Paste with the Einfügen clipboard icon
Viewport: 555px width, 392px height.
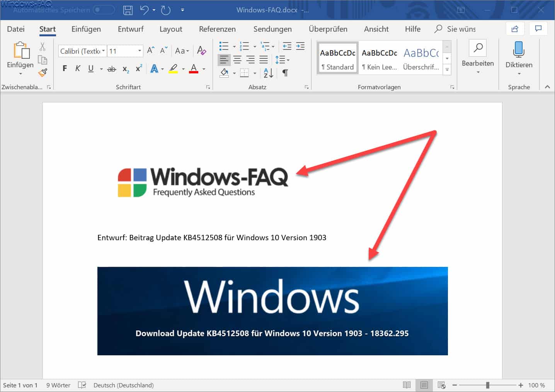click(21, 50)
